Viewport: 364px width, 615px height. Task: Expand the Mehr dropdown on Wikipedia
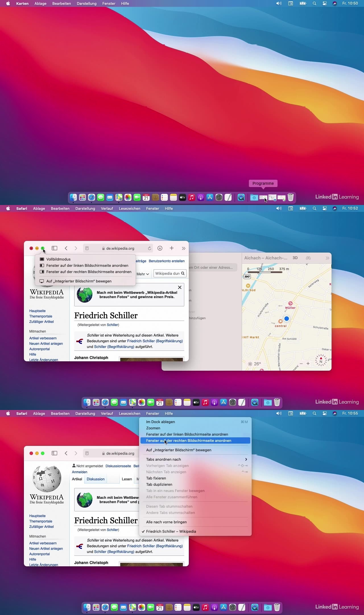pyautogui.click(x=143, y=274)
